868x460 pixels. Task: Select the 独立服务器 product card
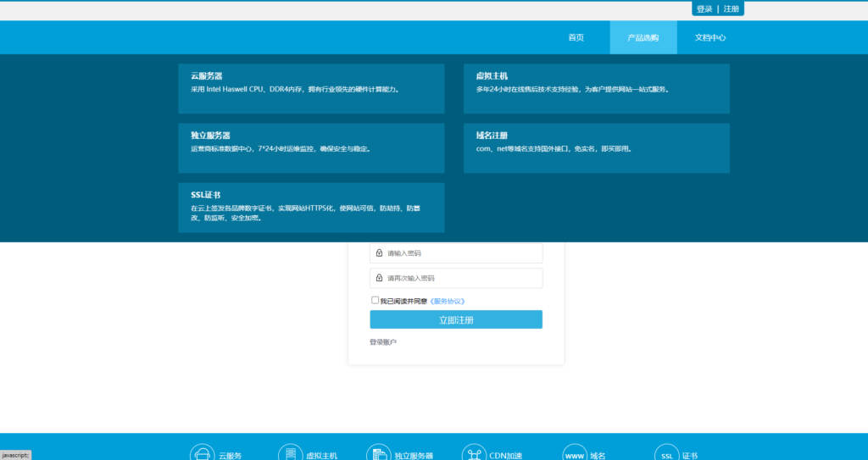[x=311, y=147]
